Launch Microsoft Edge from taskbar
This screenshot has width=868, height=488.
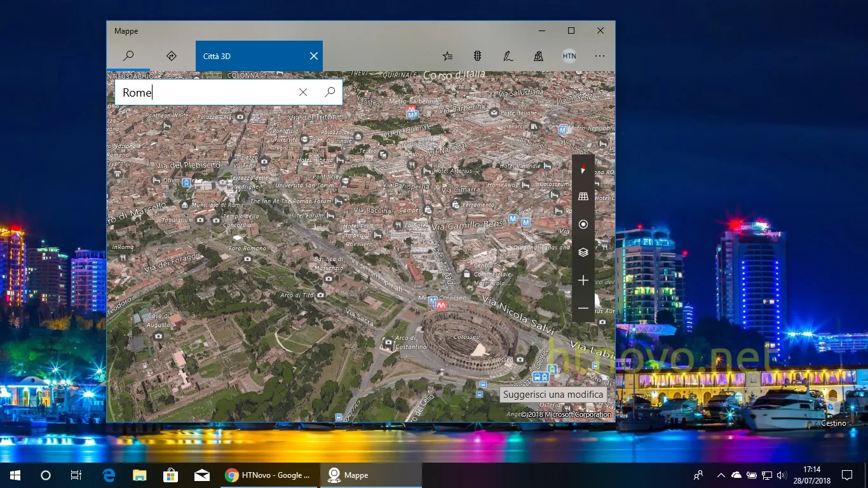tap(109, 475)
